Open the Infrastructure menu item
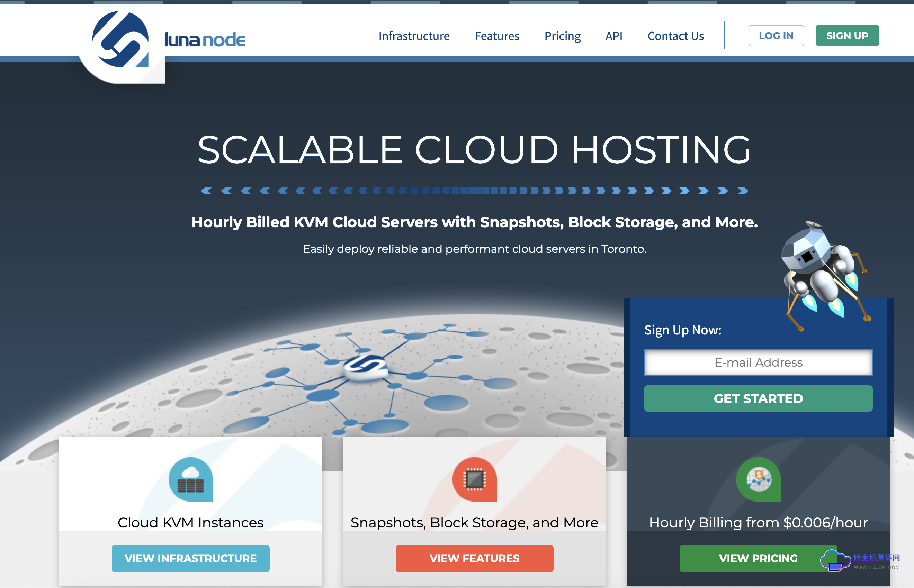The width and height of the screenshot is (914, 588). point(414,36)
